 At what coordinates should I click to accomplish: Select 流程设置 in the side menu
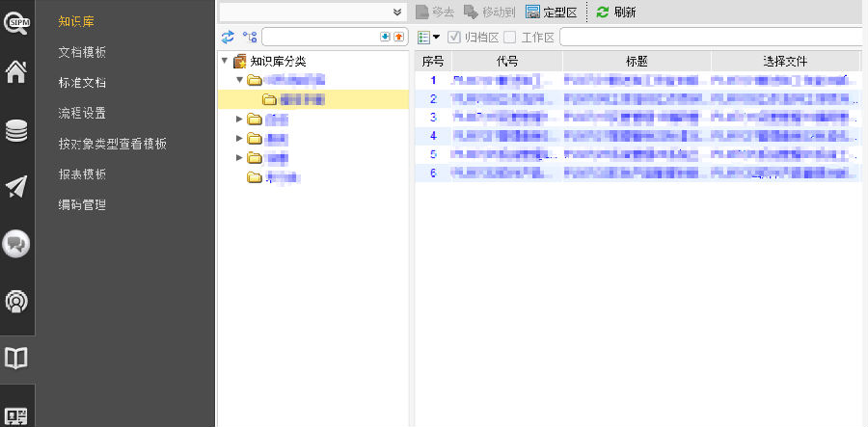[82, 113]
